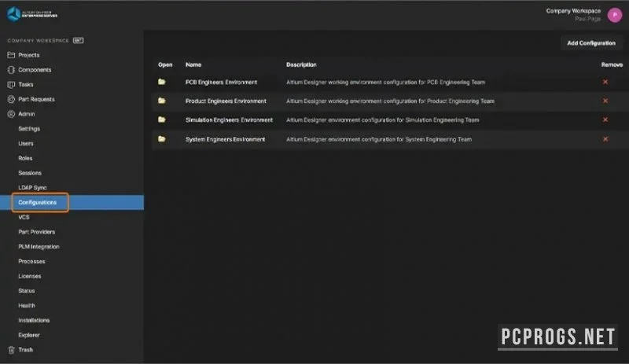Click the System Engineers Environment name

point(225,139)
